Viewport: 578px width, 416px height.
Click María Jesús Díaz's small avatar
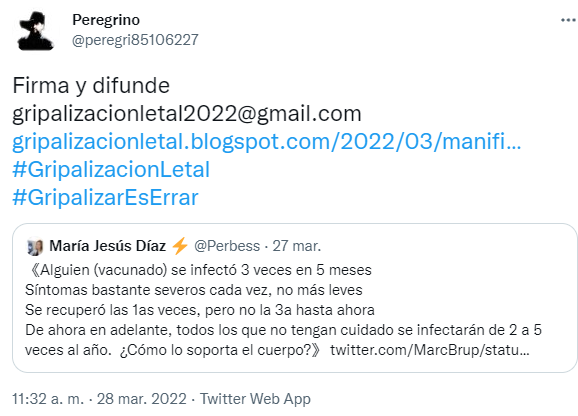(x=35, y=247)
